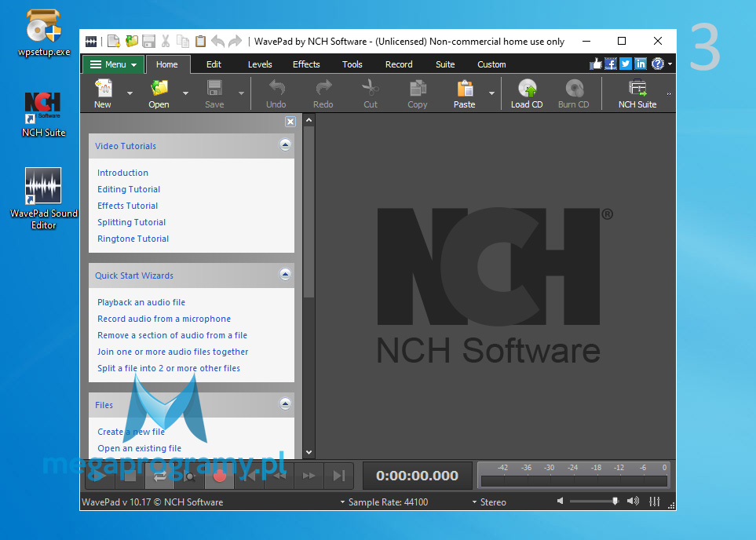
Task: Click the Undo arrow in the Home ribbon
Action: 276,88
